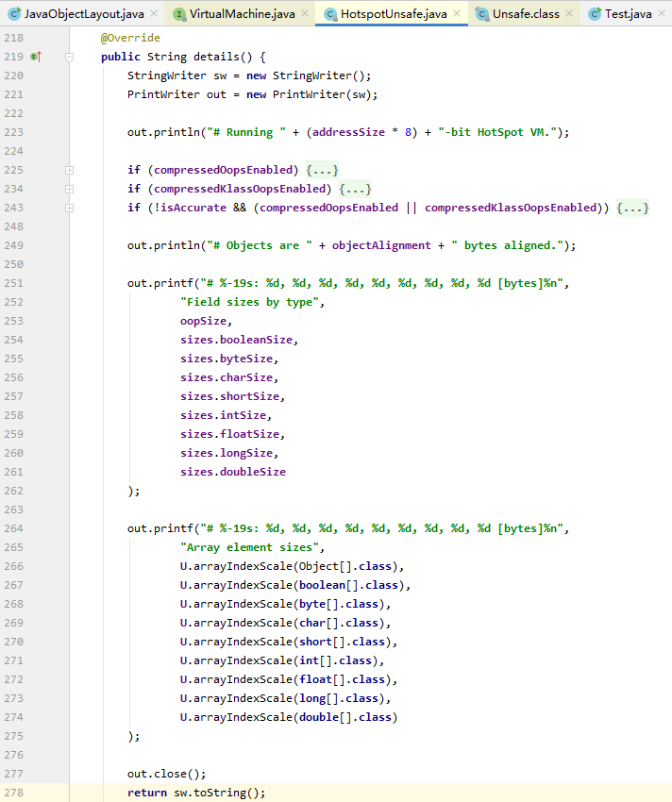Click the "# Objects are " string
Screen dimensions: 672x802
(x=260, y=245)
